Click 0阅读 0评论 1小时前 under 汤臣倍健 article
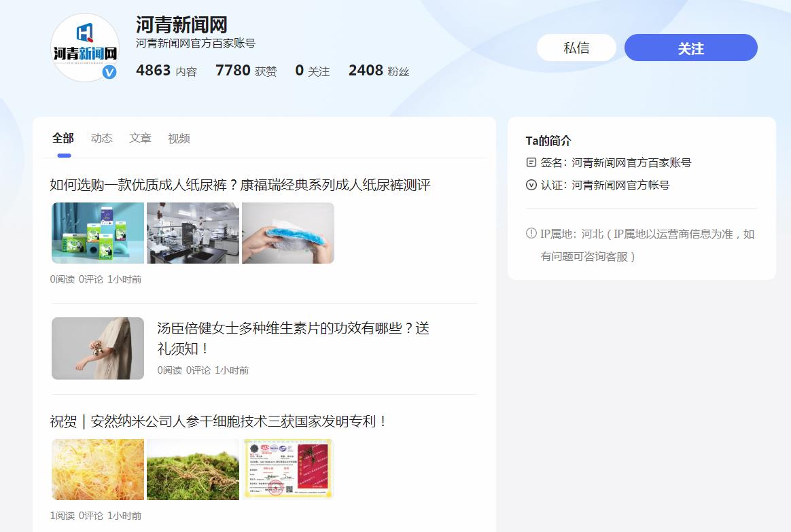Screen dimensions: 791x532 (x=203, y=371)
